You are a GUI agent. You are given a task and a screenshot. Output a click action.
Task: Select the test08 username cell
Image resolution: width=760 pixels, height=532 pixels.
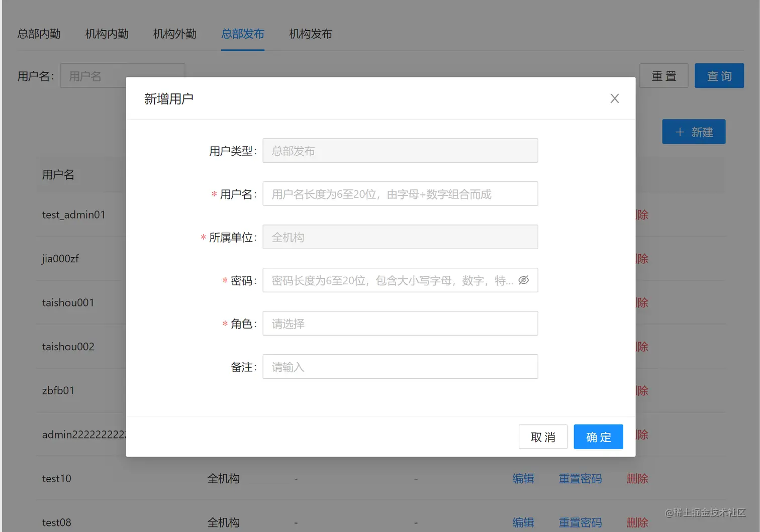click(57, 522)
